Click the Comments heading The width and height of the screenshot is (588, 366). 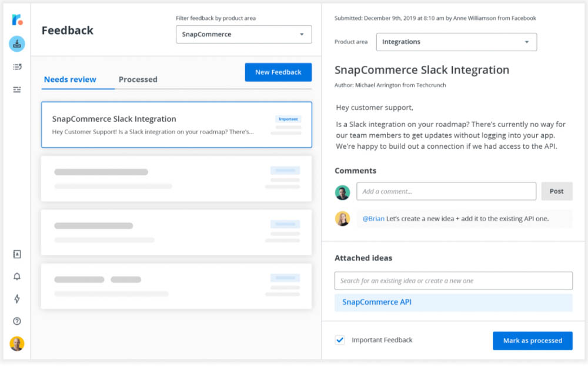[x=356, y=171]
